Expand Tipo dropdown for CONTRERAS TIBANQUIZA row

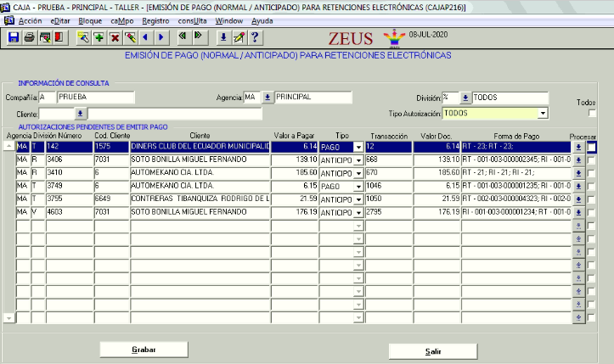pos(358,199)
